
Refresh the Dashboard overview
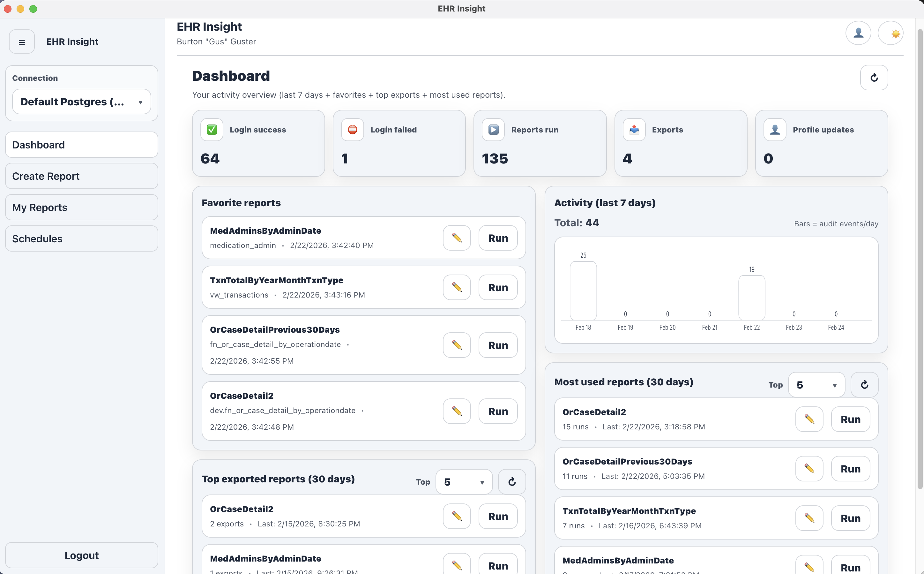pos(874,78)
